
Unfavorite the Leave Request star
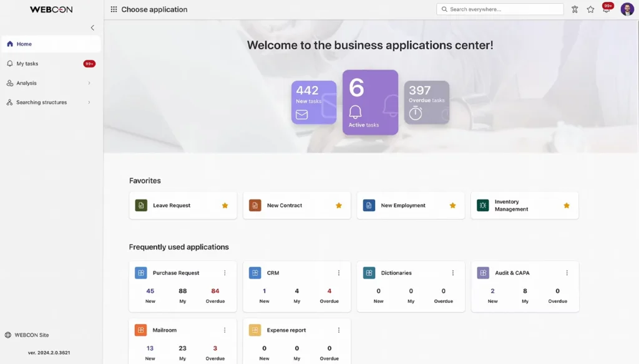(224, 204)
